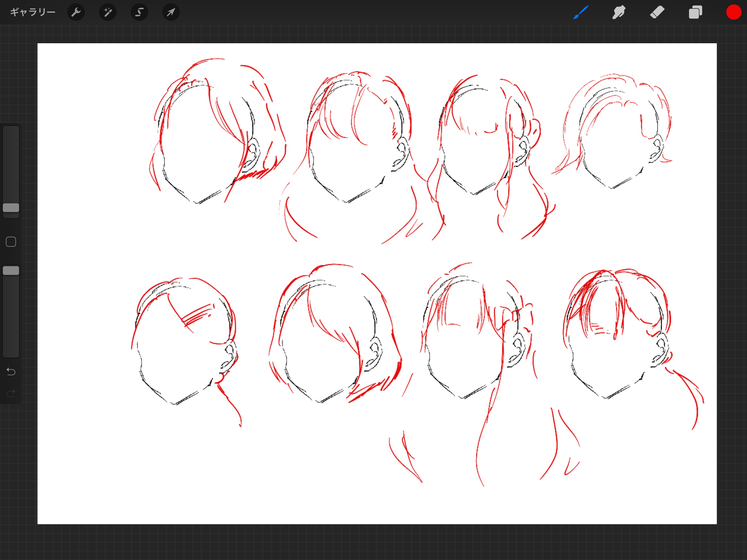747x560 pixels.
Task: Select the Smudge finger tool
Action: coord(619,13)
